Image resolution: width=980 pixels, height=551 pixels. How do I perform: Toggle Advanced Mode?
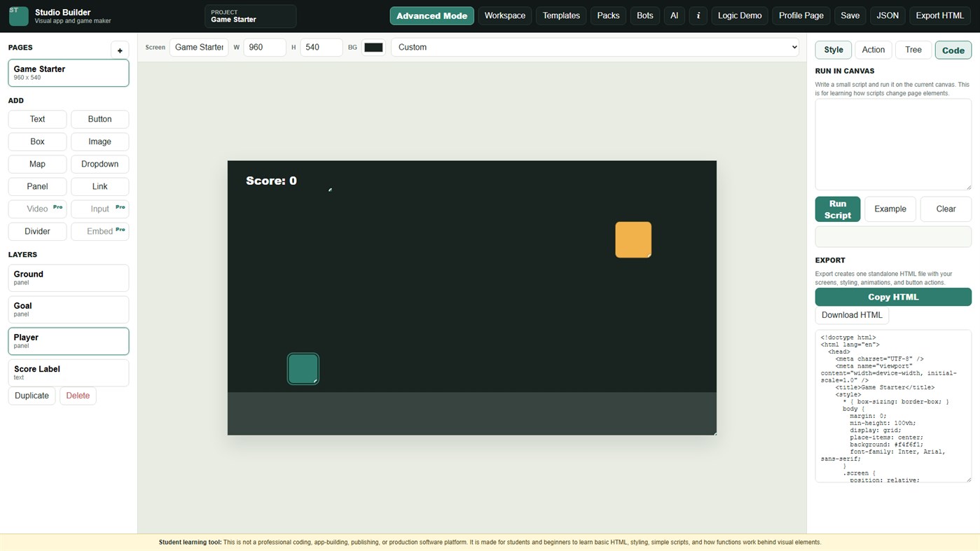coord(432,15)
